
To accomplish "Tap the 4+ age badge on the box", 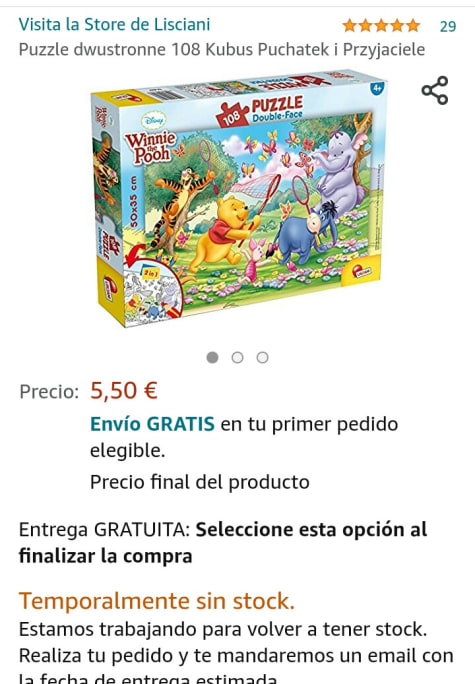I will click(377, 88).
